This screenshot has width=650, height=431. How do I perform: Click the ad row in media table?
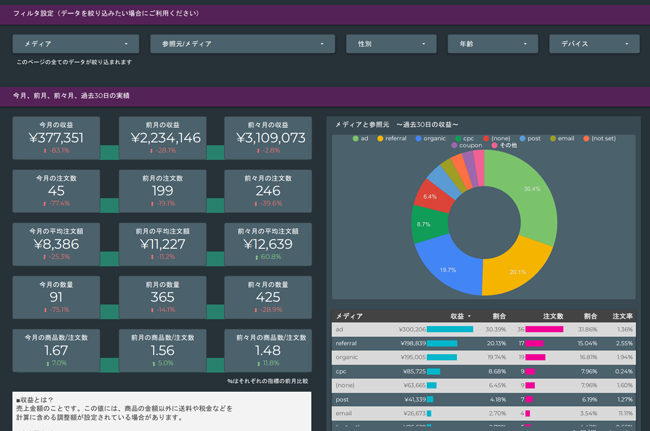[484, 329]
